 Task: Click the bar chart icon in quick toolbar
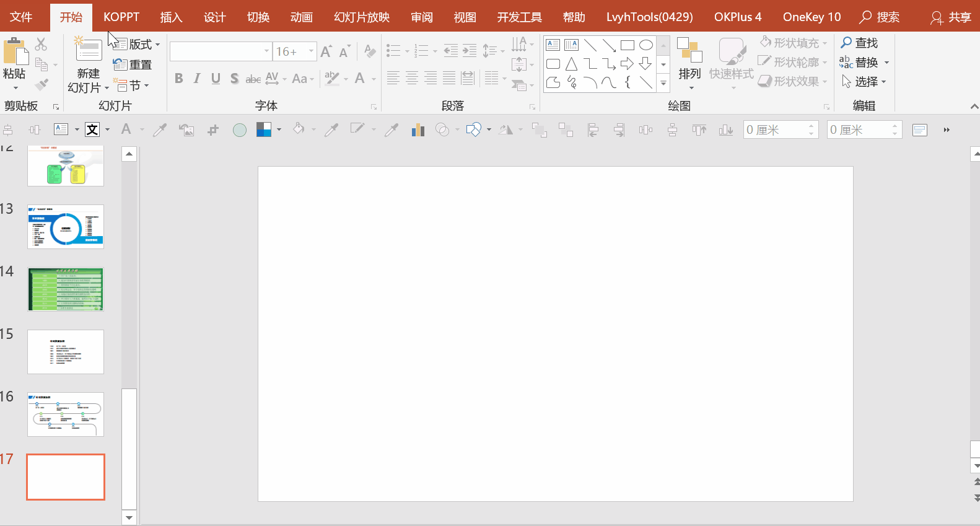(x=418, y=129)
